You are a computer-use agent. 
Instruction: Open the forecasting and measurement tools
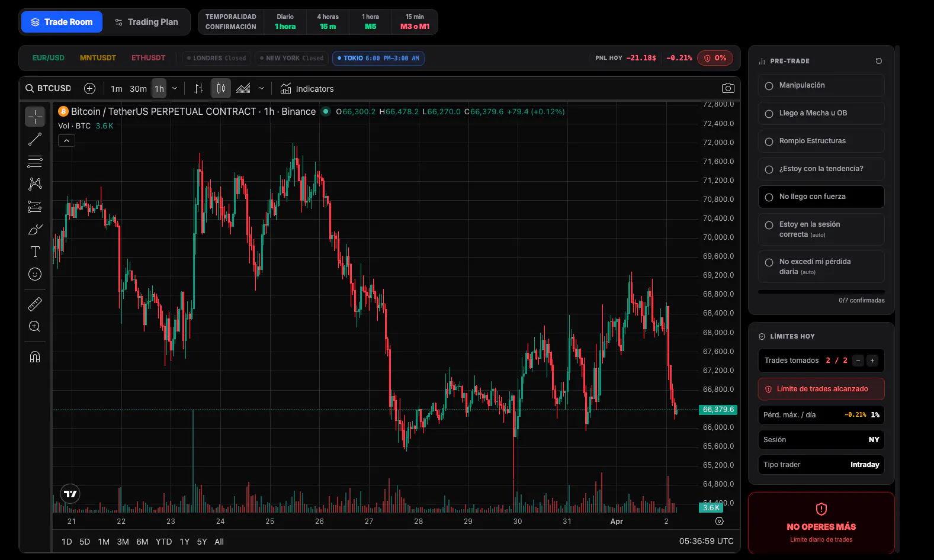pos(35,207)
